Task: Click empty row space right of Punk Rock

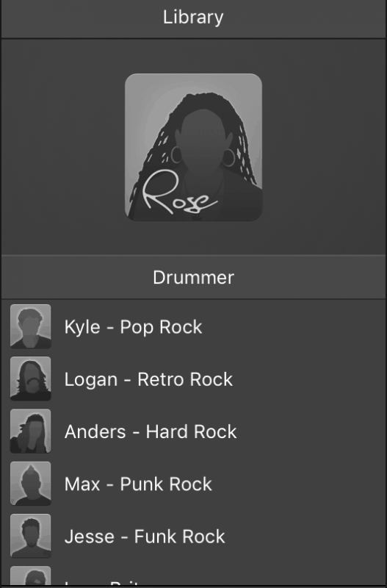Action: tap(298, 484)
